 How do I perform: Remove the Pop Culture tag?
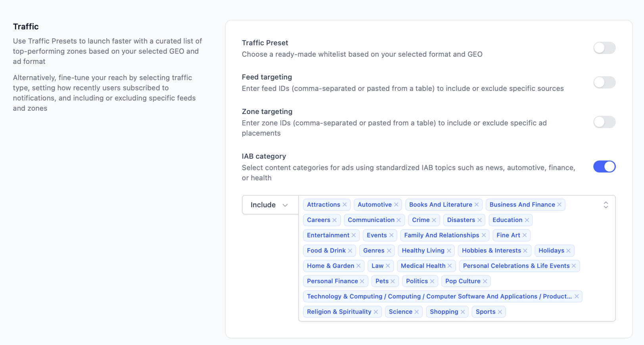coord(485,281)
